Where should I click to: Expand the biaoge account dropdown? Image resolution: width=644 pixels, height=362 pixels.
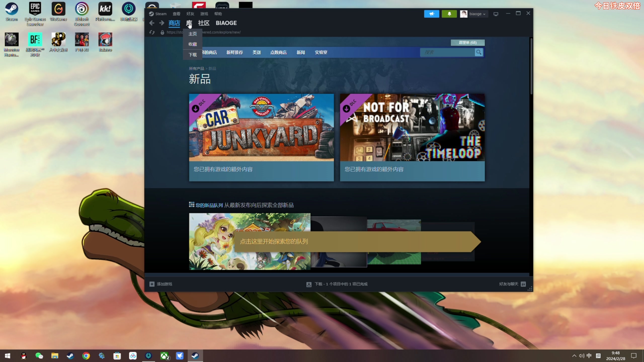tap(474, 14)
